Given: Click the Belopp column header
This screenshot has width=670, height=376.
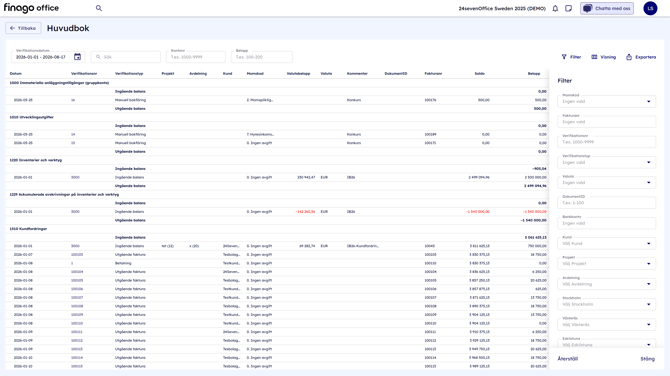Looking at the screenshot, I should point(534,73).
